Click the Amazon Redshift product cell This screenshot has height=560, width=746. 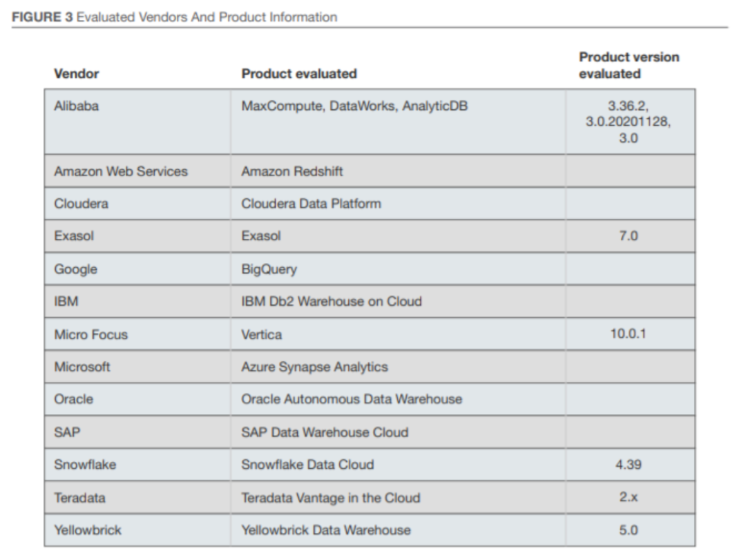click(292, 171)
